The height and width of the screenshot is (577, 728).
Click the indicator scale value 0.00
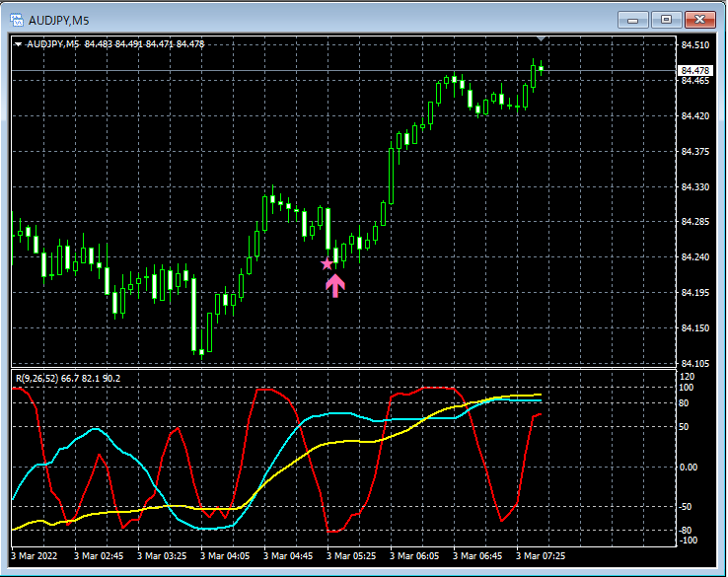tap(689, 467)
